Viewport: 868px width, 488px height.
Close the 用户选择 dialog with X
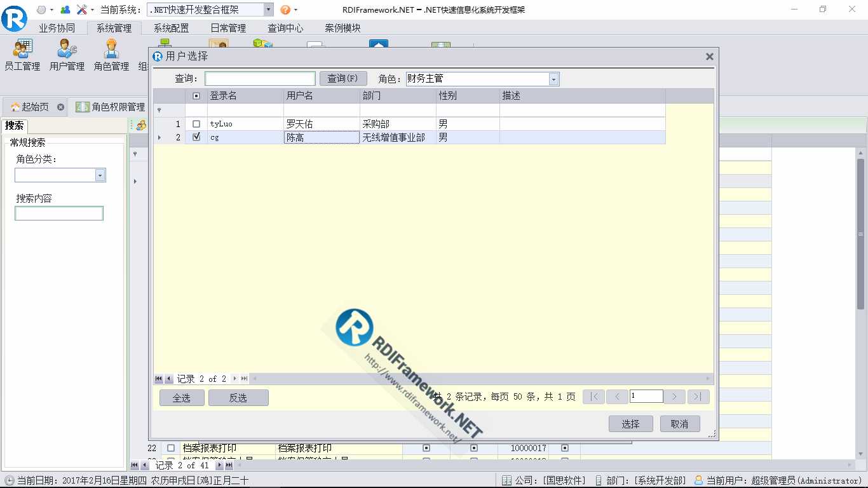pyautogui.click(x=709, y=57)
